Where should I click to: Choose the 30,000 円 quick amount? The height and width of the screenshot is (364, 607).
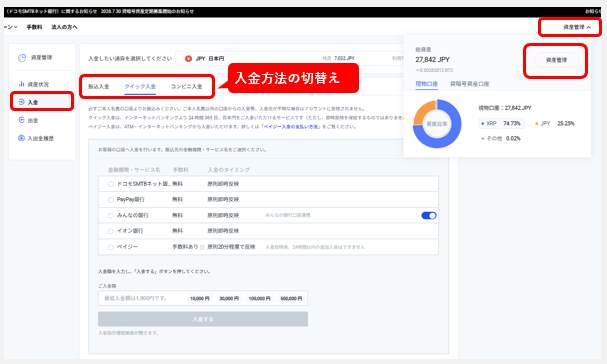229,299
